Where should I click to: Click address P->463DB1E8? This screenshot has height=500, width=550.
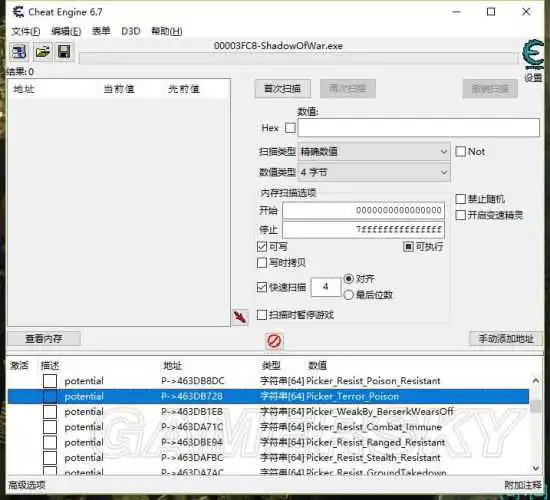pos(192,412)
